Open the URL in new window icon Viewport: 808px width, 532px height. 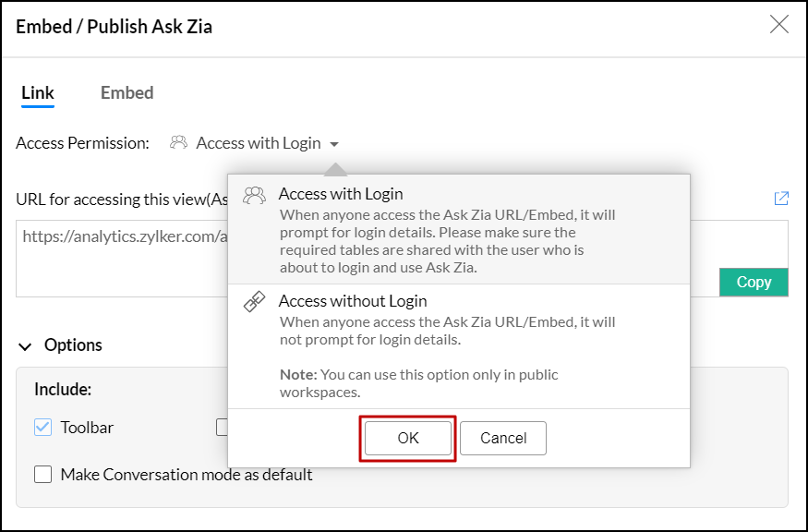click(781, 199)
